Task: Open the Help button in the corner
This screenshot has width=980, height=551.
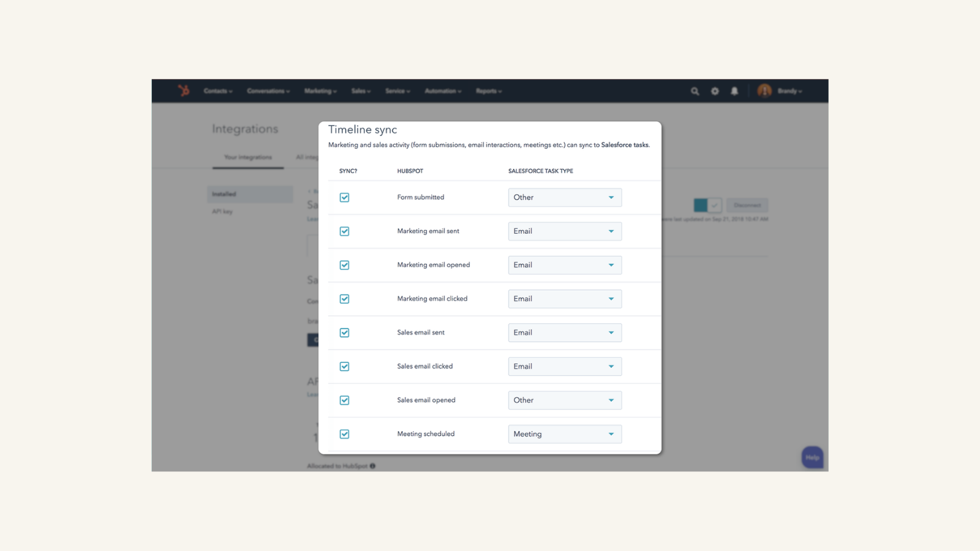Action: click(x=812, y=457)
